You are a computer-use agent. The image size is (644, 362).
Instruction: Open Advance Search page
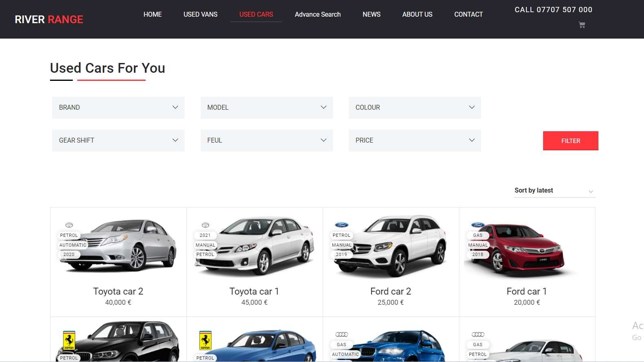coord(318,14)
